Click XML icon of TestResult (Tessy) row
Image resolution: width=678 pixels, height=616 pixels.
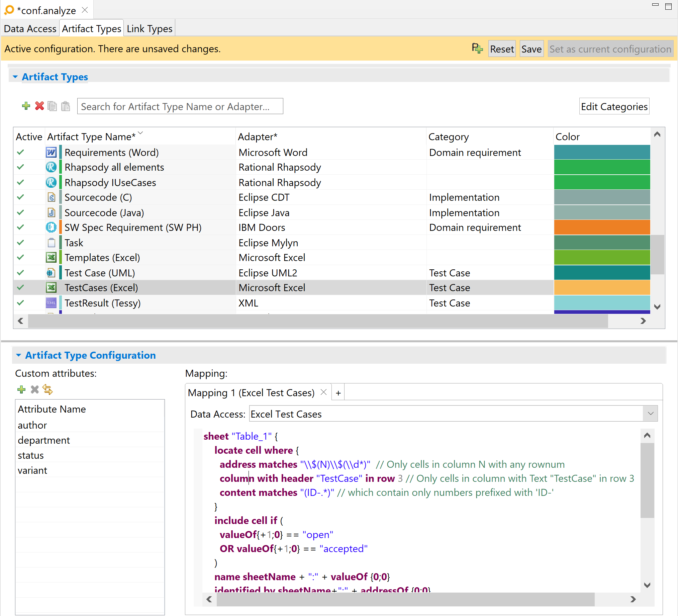click(51, 303)
